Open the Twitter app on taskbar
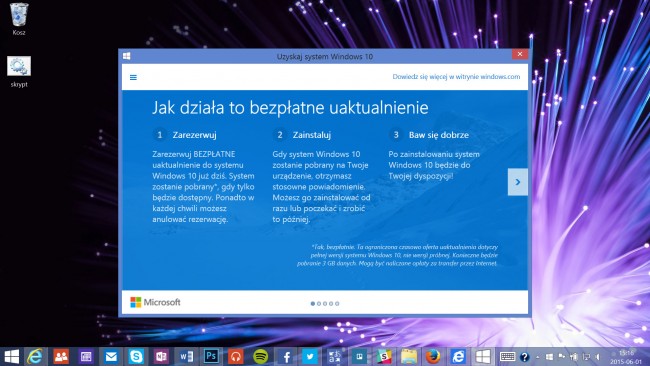Image resolution: width=650 pixels, height=366 pixels. [x=310, y=356]
